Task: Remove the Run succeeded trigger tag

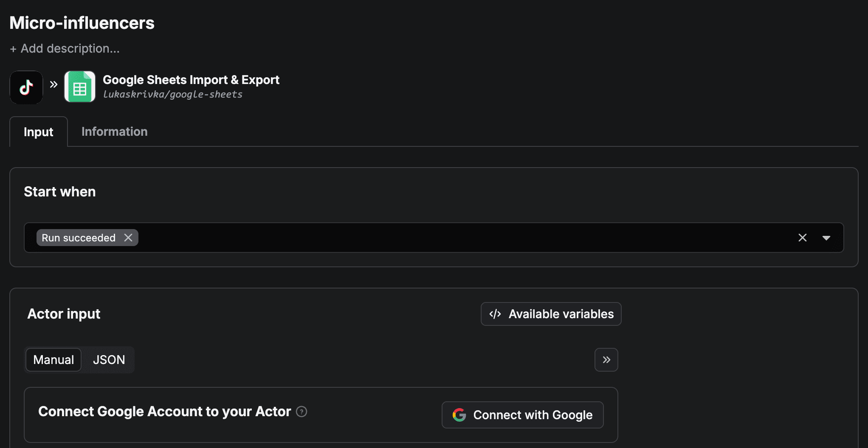Action: (x=128, y=238)
